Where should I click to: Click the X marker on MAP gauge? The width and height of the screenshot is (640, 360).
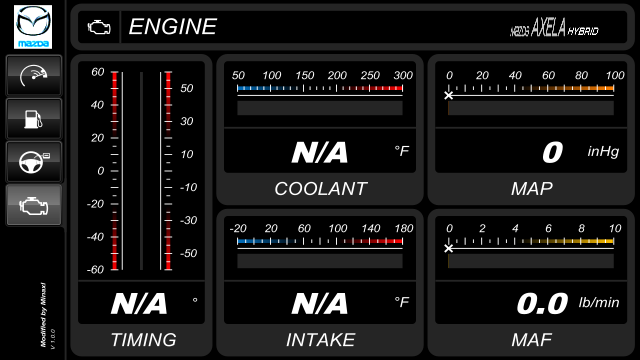coord(449,96)
